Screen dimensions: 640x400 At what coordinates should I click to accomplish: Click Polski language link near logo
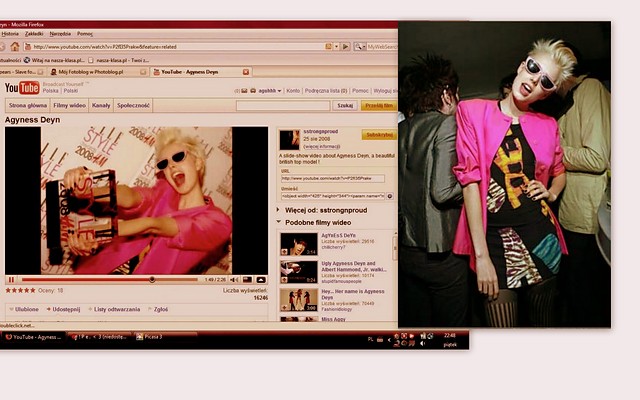coord(71,91)
